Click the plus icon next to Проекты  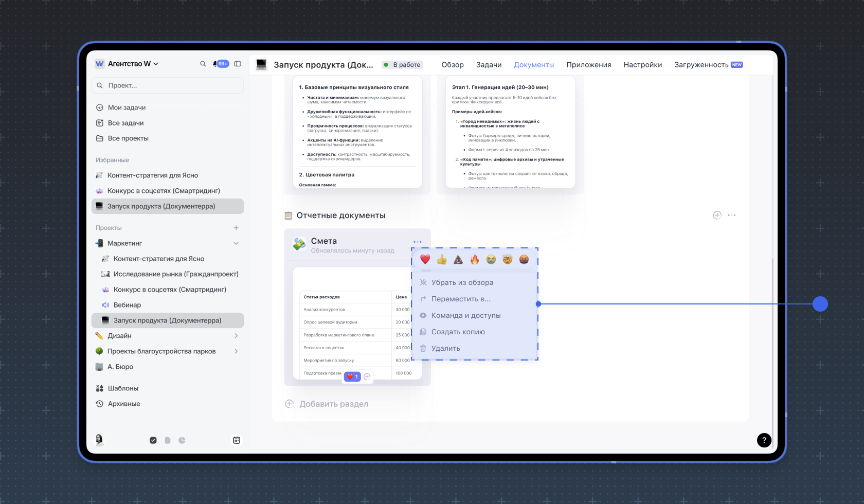click(x=236, y=228)
